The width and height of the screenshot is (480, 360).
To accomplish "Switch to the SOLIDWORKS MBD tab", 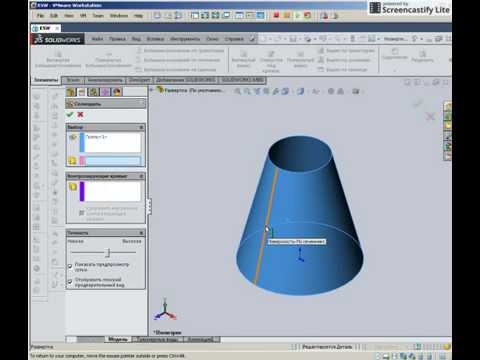I will pos(242,80).
